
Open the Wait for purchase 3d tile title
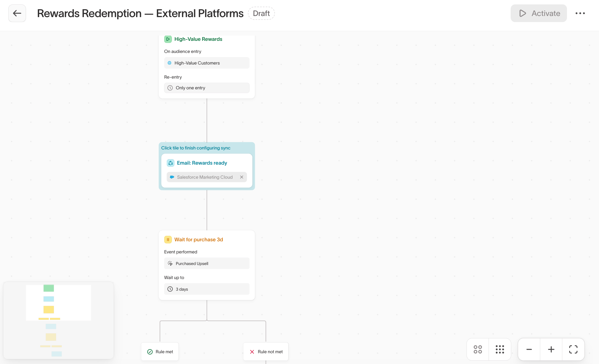199,240
